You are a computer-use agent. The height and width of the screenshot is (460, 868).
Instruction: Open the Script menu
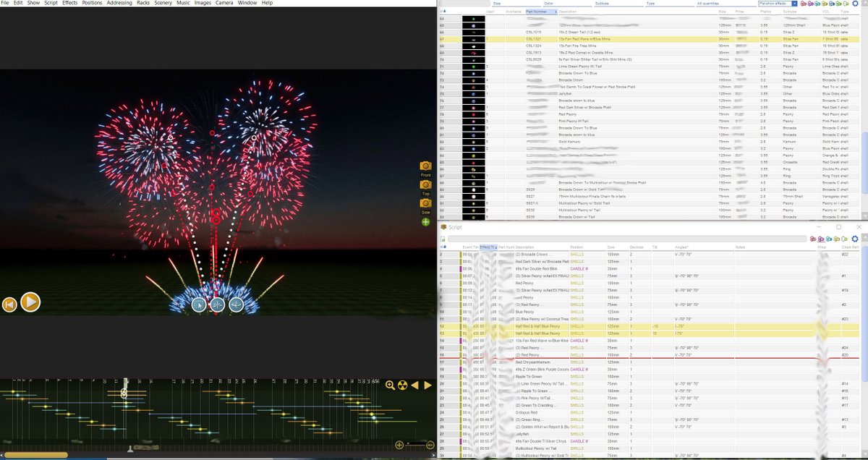pos(51,3)
